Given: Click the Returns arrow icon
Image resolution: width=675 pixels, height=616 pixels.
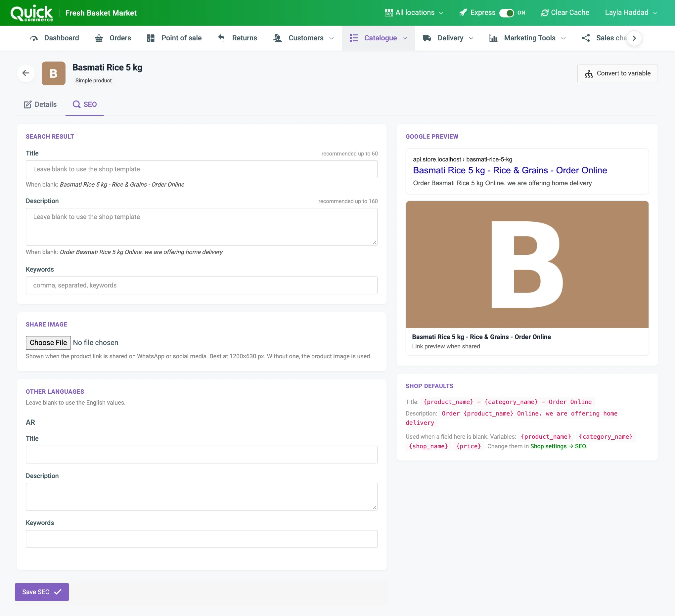Looking at the screenshot, I should pyautogui.click(x=221, y=37).
